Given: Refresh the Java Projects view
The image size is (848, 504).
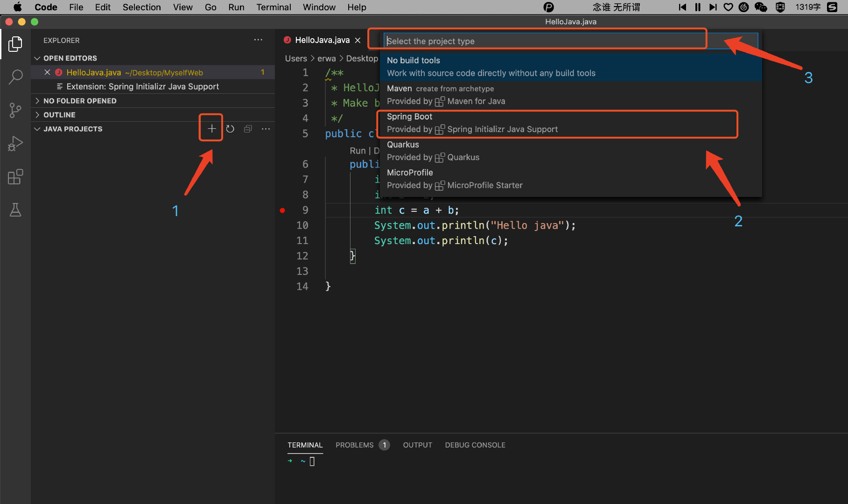Looking at the screenshot, I should coord(230,129).
